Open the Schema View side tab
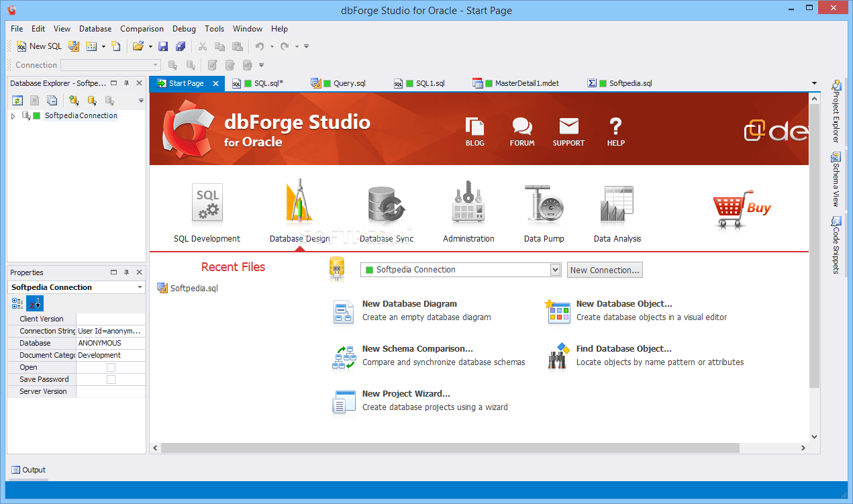The height and width of the screenshot is (504, 853). click(836, 179)
